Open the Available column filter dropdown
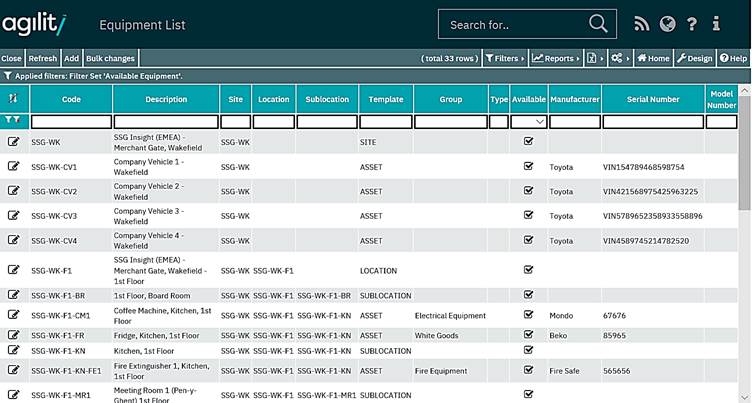 click(x=528, y=121)
